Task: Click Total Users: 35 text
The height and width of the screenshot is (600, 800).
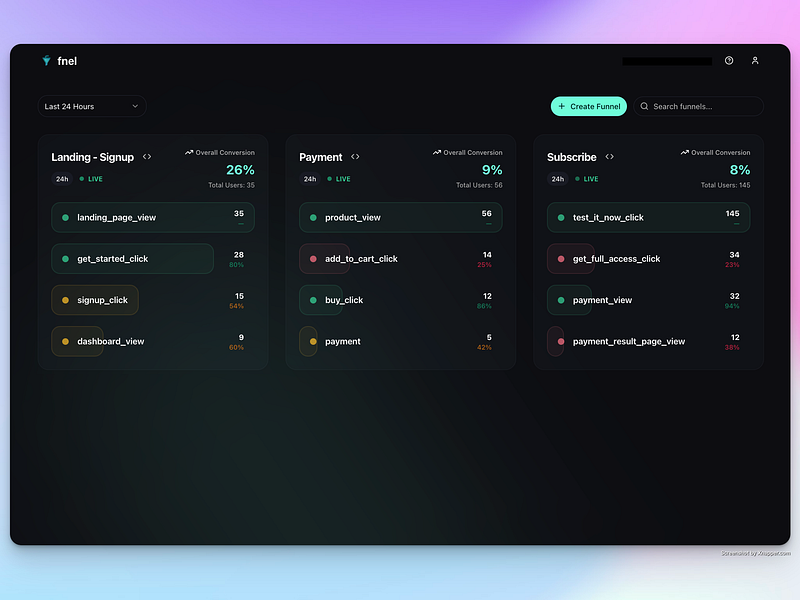Action: click(231, 185)
